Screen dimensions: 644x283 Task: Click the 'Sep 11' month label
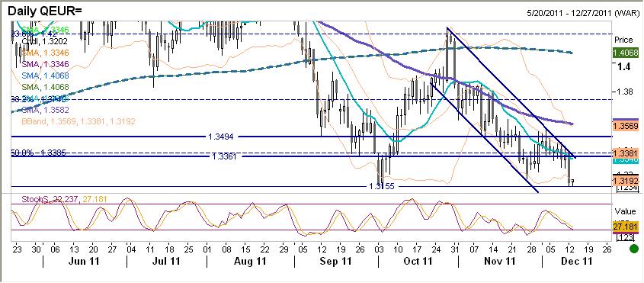coord(335,261)
